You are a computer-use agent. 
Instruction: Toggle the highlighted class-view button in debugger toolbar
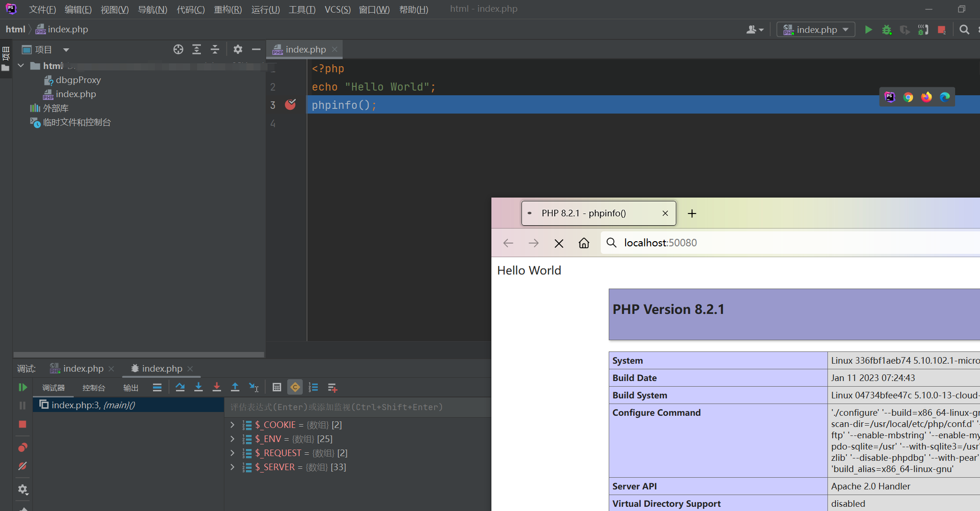[295, 387]
